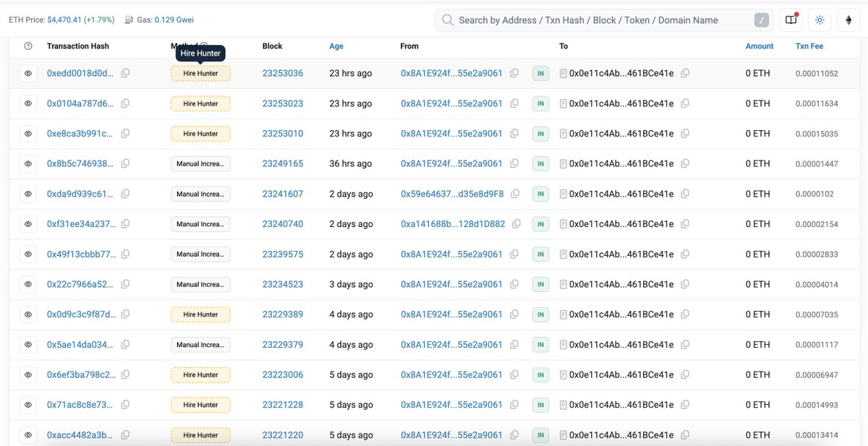Toggle the Txn Fee column header
The image size is (868, 446).
[x=809, y=46]
